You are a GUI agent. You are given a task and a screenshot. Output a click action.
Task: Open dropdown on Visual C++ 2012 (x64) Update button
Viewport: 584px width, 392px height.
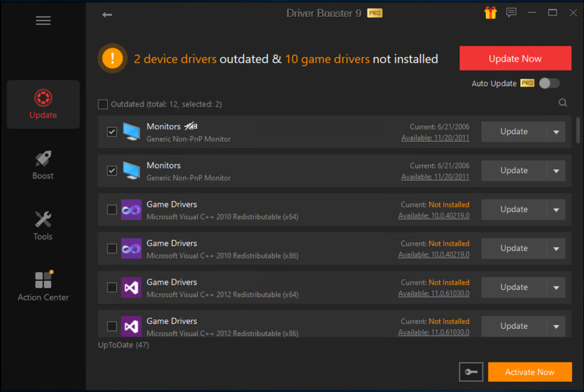pos(556,287)
